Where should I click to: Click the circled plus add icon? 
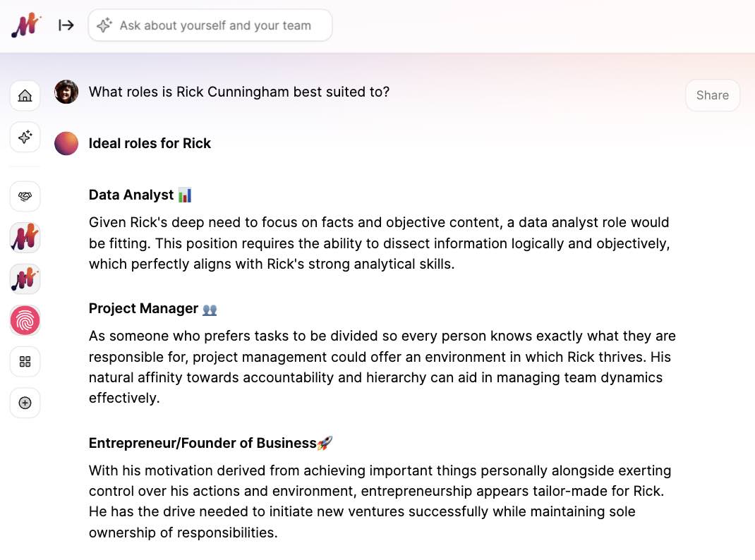tap(25, 403)
